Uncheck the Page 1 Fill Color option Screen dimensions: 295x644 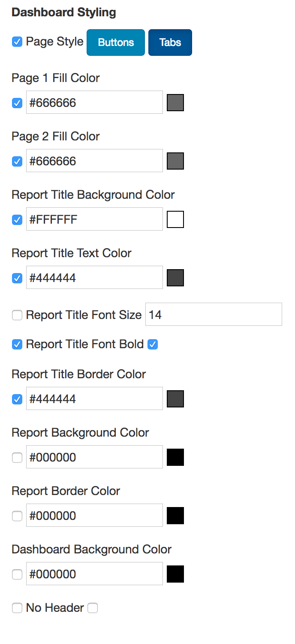coord(17,103)
